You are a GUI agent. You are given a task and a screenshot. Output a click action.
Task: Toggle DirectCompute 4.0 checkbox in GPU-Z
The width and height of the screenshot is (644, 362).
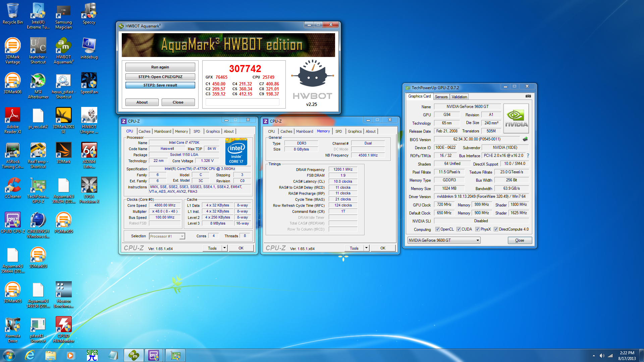496,229
